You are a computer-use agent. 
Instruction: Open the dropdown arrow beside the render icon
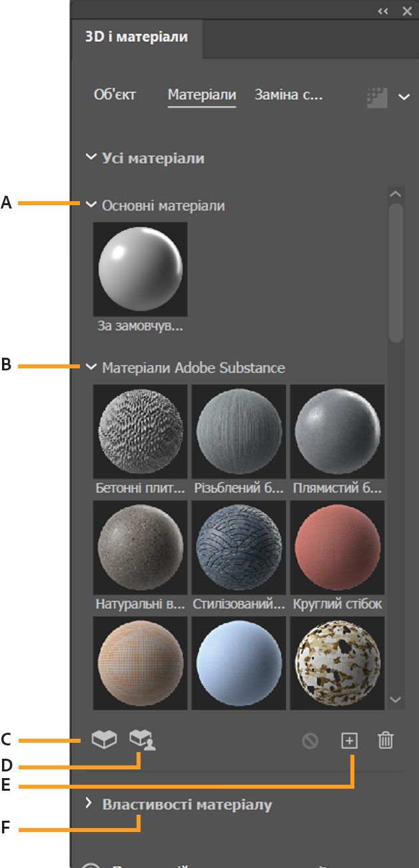point(404,97)
